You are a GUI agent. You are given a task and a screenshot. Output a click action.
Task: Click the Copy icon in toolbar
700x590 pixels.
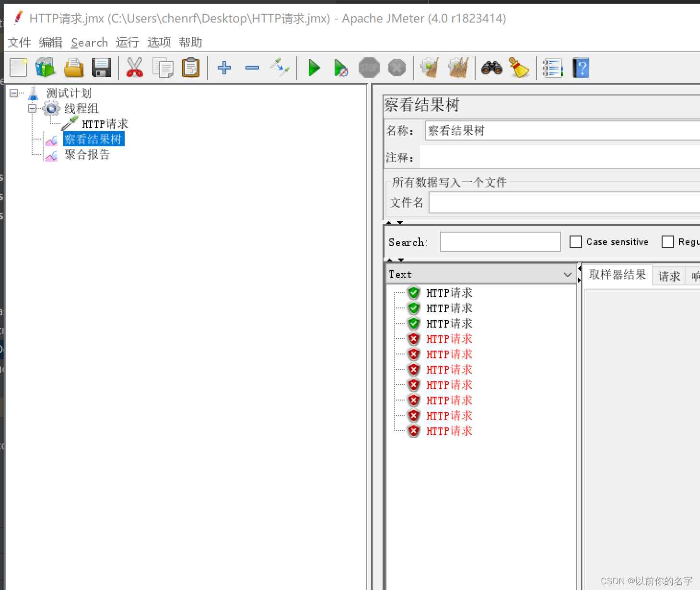[x=163, y=68]
